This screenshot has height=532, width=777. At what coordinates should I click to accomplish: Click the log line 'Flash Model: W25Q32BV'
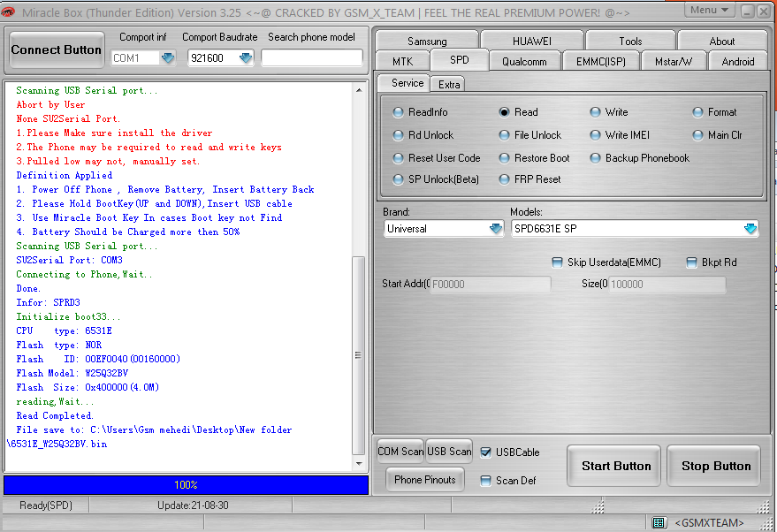click(72, 373)
